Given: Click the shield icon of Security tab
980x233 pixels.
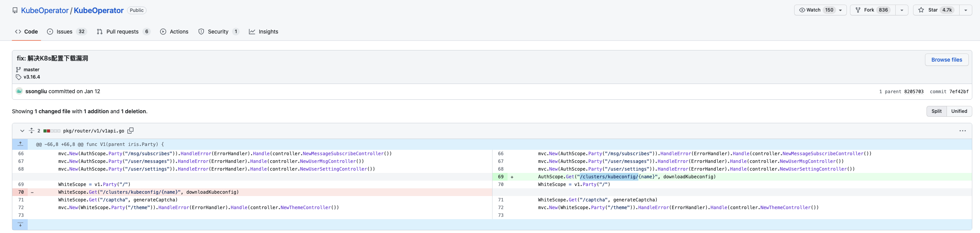Looking at the screenshot, I should point(201,32).
